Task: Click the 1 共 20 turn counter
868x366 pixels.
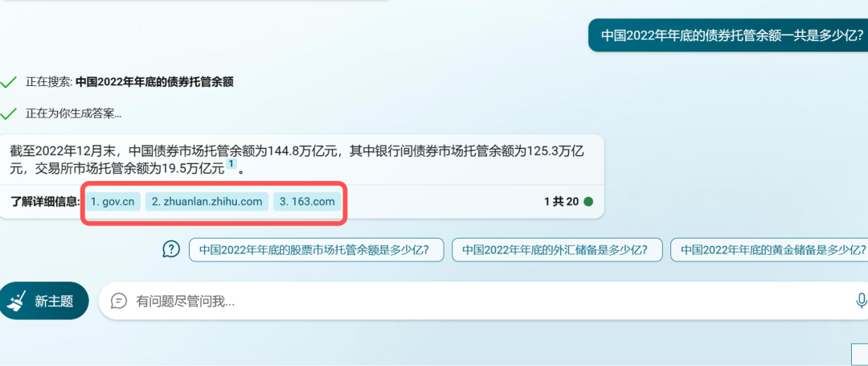Action: tap(561, 202)
